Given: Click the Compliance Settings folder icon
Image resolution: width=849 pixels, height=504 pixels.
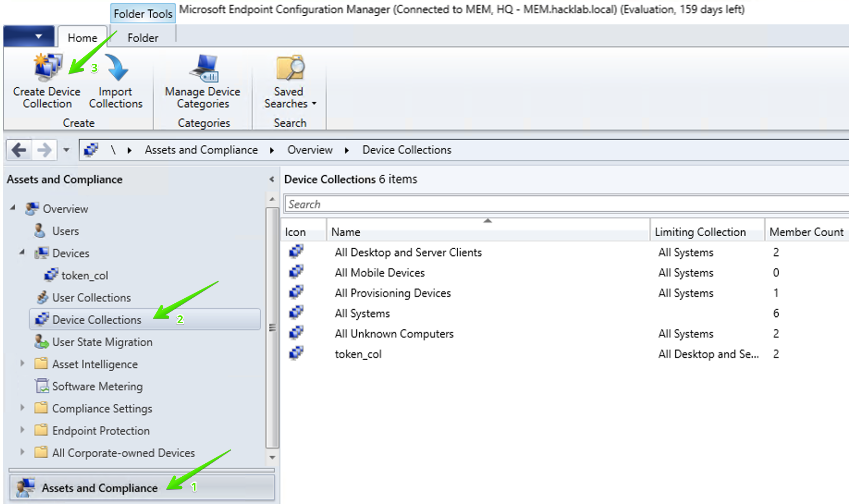Looking at the screenshot, I should pyautogui.click(x=41, y=408).
